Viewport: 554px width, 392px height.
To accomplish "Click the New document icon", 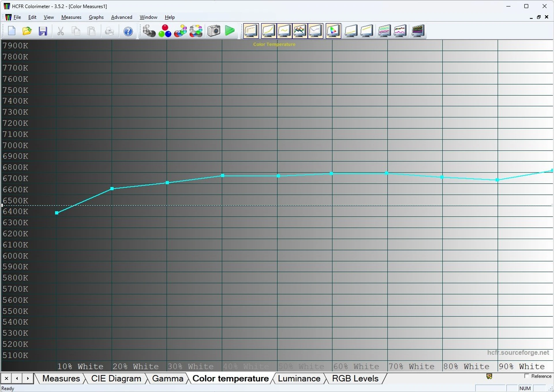I will pos(12,31).
